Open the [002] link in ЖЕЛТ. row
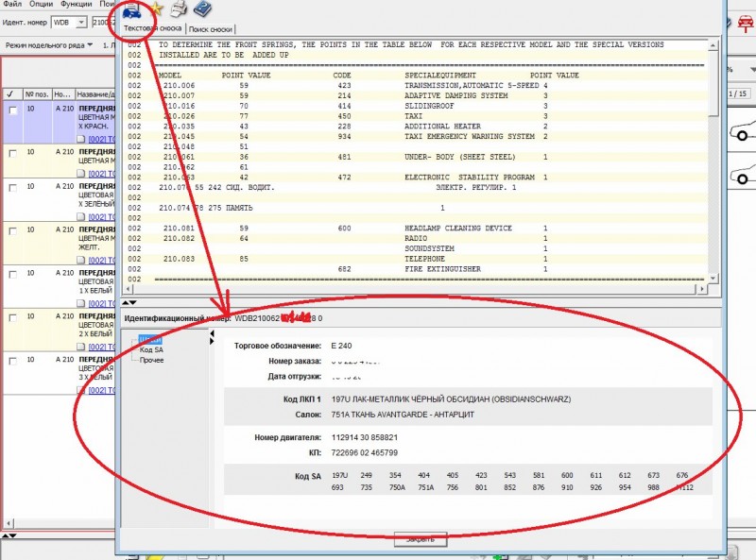Screen dimensions: 756x560 click(102, 261)
